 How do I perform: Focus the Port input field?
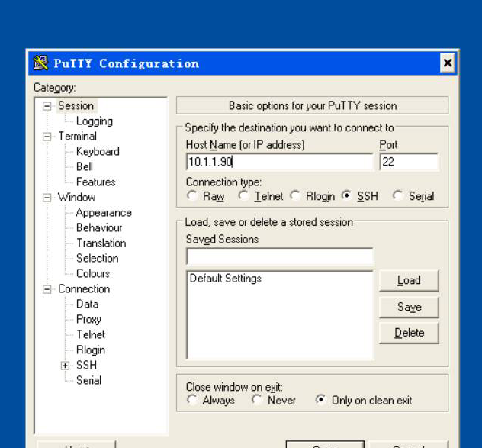click(409, 162)
